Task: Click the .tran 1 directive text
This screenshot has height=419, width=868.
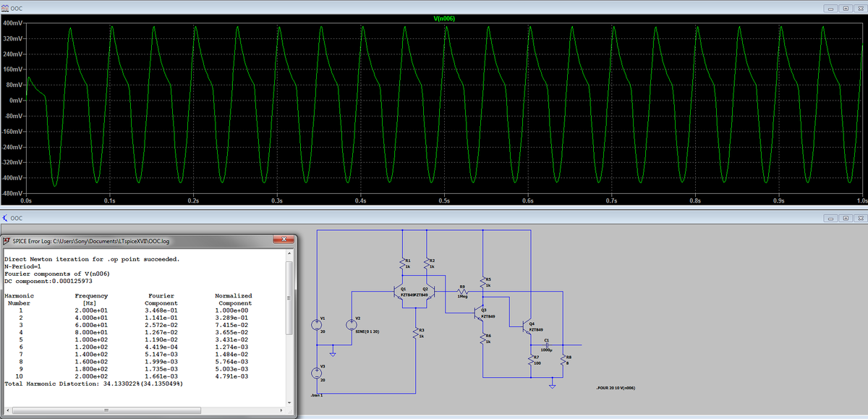Action: (x=315, y=395)
